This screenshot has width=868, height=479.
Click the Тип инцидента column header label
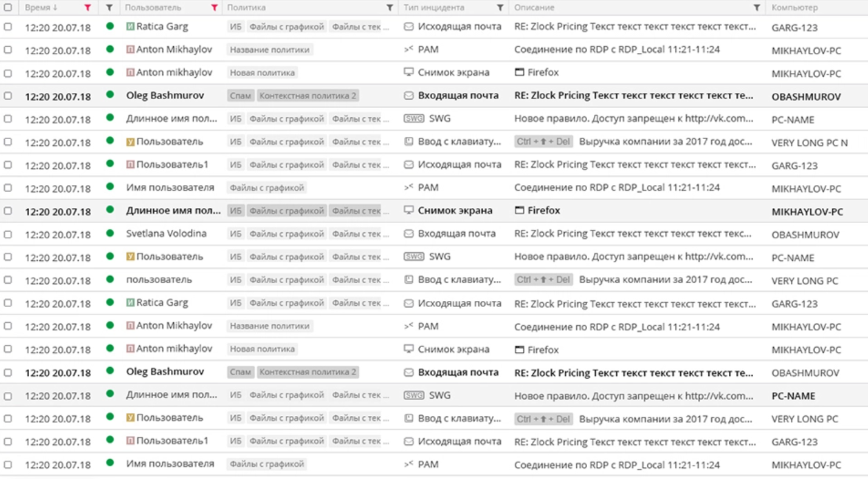coord(434,8)
